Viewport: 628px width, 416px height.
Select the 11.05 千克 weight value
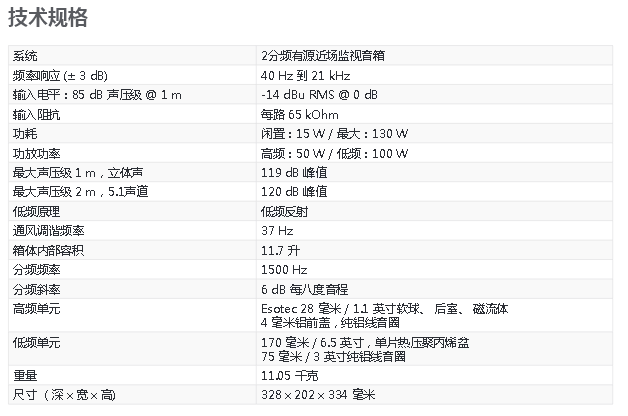[290, 376]
